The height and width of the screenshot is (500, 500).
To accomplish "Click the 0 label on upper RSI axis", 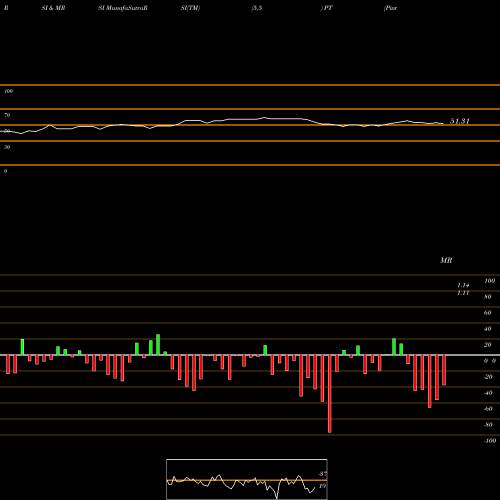I will (x=5, y=171).
